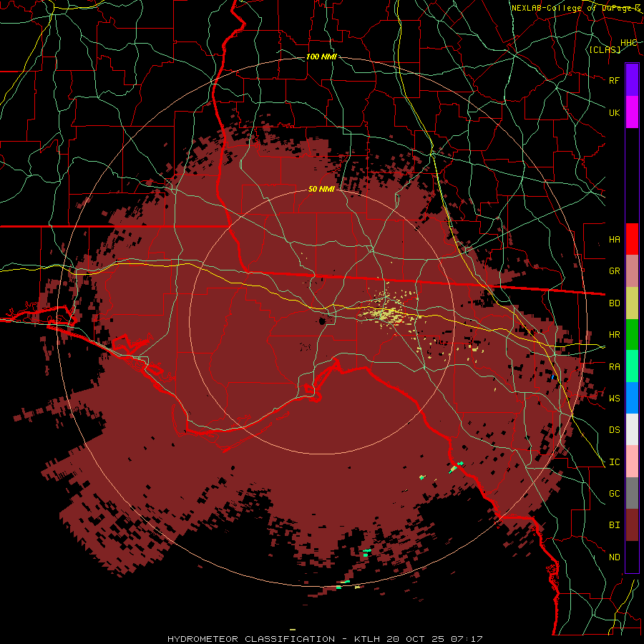Click the DS legend label

click(x=614, y=430)
